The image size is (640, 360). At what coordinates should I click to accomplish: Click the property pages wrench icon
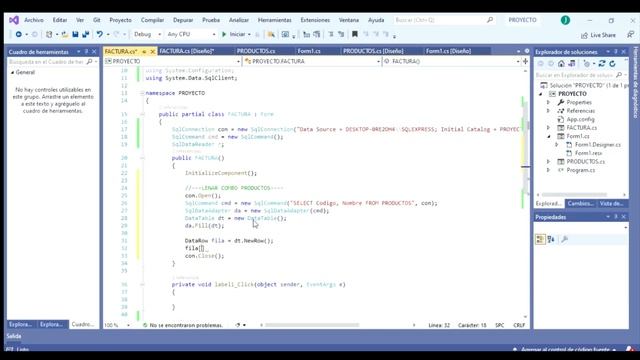point(564,240)
